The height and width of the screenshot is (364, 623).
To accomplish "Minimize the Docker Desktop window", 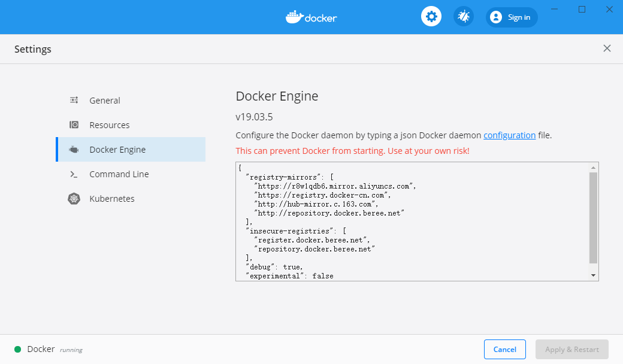I will [554, 9].
